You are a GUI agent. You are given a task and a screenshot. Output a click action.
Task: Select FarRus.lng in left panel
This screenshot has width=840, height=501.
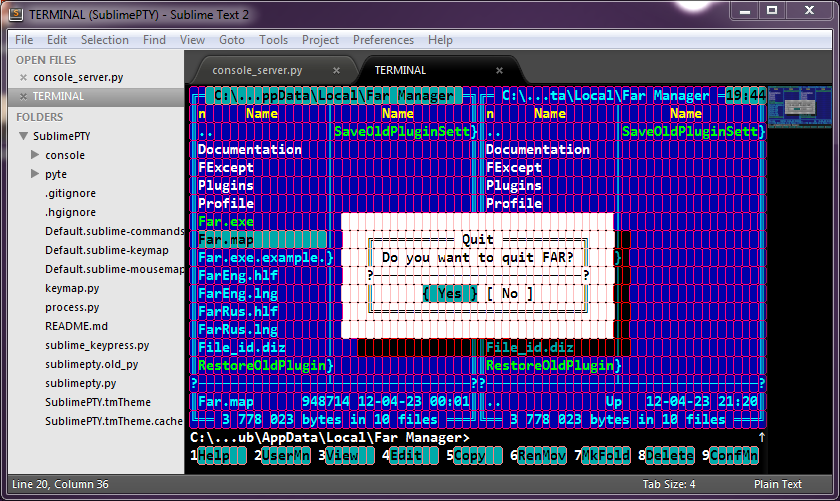coord(238,330)
